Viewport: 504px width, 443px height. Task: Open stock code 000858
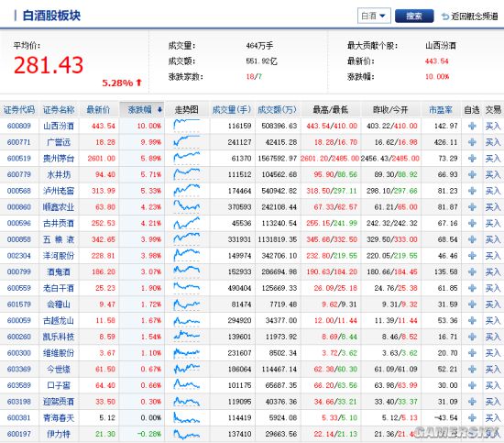(19, 239)
